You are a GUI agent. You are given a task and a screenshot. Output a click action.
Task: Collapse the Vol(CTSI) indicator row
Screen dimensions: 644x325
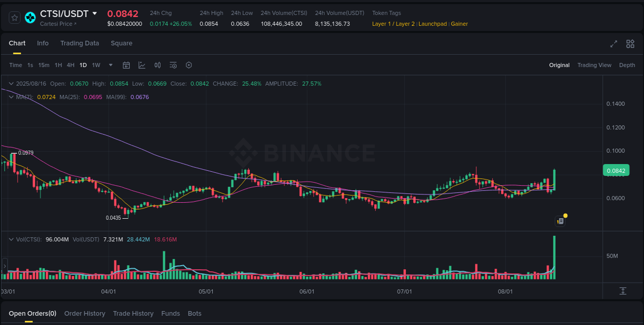[10, 239]
